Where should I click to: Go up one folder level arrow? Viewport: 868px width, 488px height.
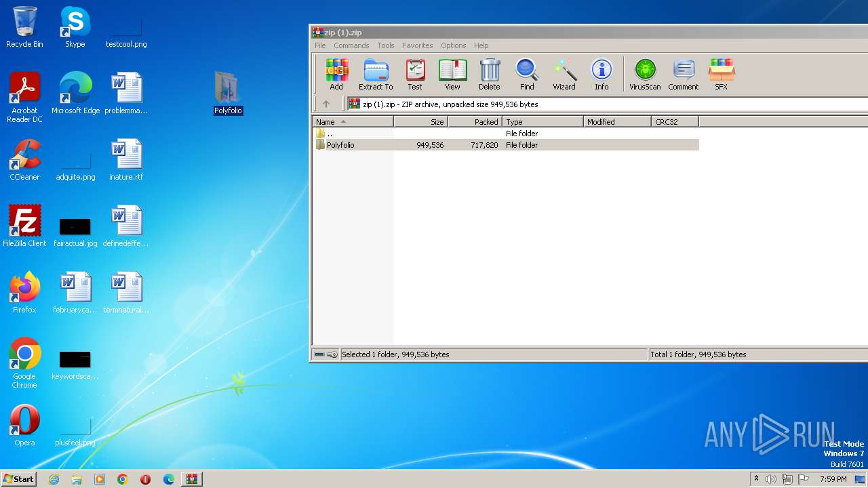tap(326, 104)
